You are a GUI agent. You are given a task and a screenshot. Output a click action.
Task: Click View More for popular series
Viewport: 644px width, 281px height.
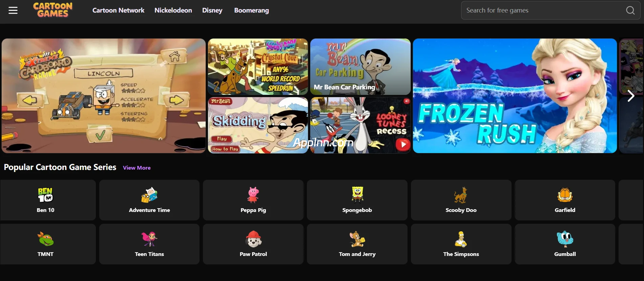(137, 168)
